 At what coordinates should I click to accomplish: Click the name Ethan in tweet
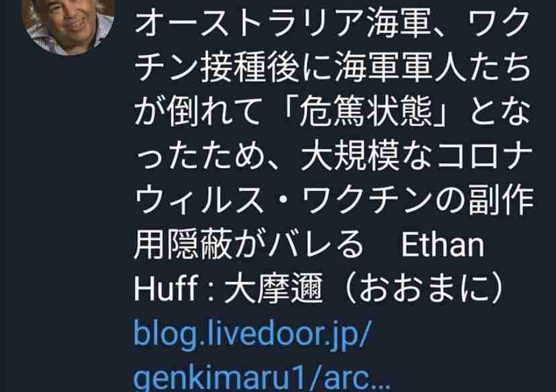click(x=443, y=244)
